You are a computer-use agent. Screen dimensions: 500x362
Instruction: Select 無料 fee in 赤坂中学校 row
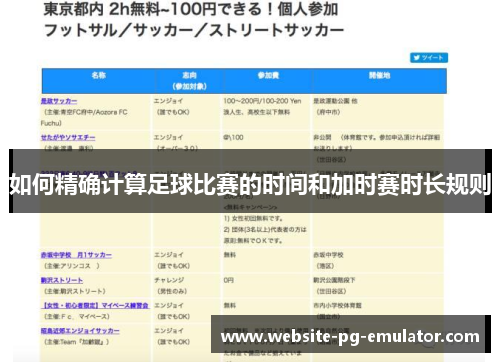[x=230, y=255]
